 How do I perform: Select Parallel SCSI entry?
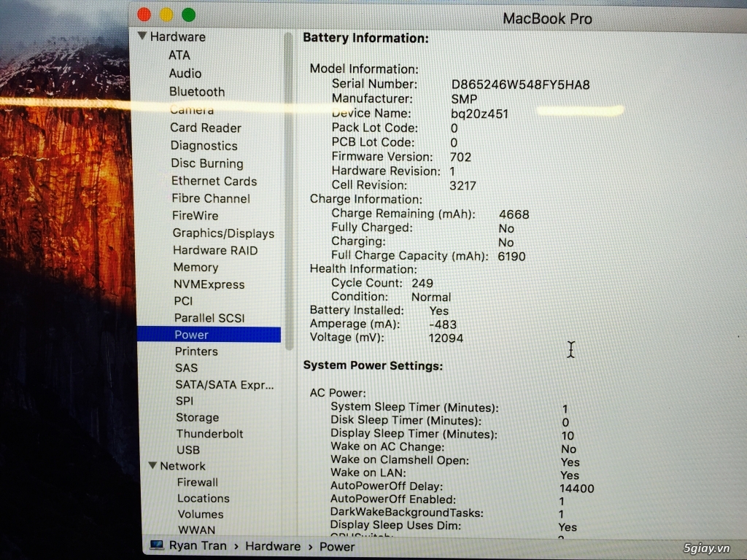[209, 318]
